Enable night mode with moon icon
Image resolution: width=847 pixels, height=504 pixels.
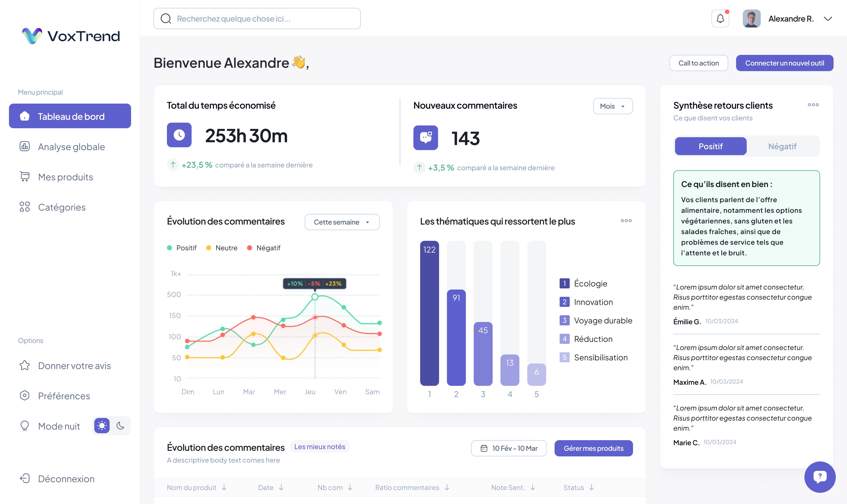tap(120, 426)
